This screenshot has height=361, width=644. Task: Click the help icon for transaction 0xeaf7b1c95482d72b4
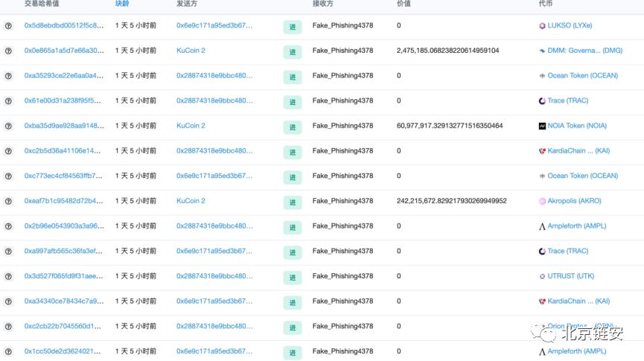[8, 201]
